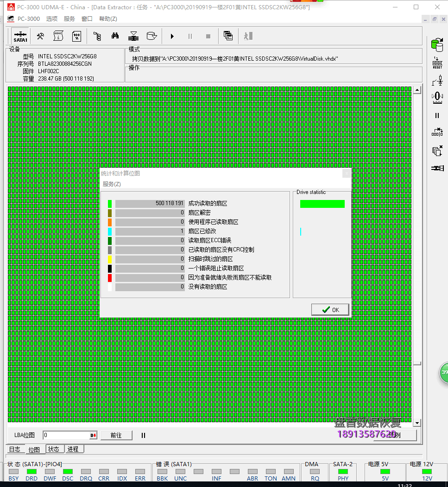Screen dimensions: 448x487
Task: Click the SATA1 port toolbar icon
Action: 20,36
